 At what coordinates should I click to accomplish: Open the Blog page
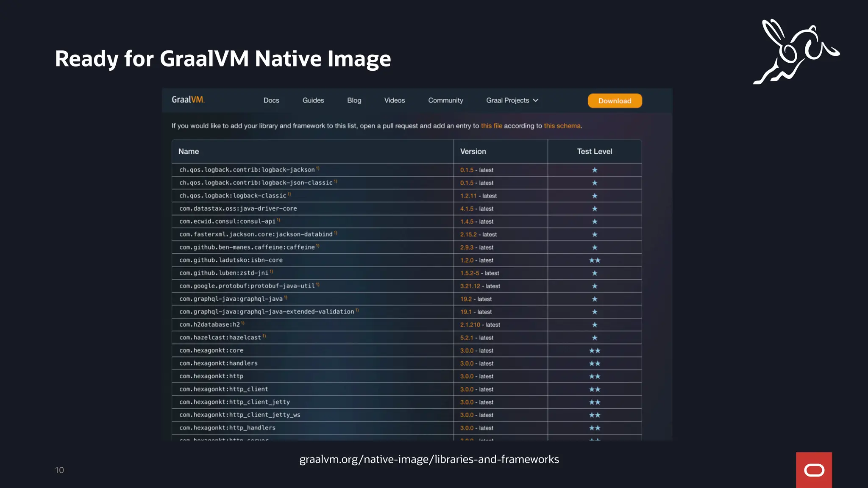354,100
